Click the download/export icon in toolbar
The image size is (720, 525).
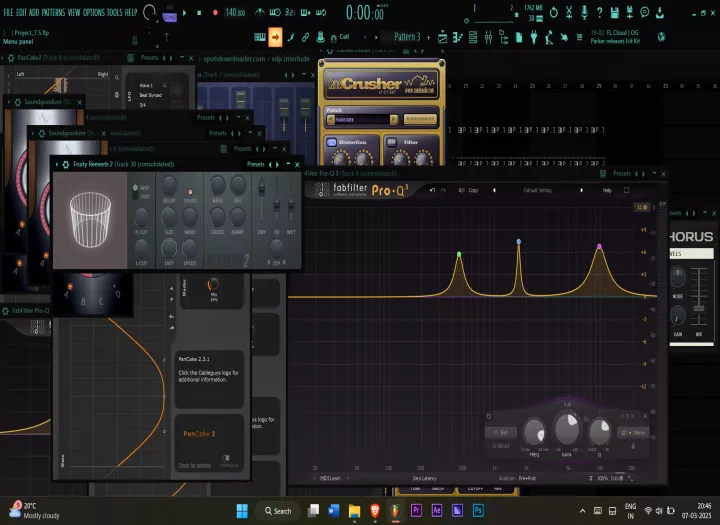coord(660,12)
